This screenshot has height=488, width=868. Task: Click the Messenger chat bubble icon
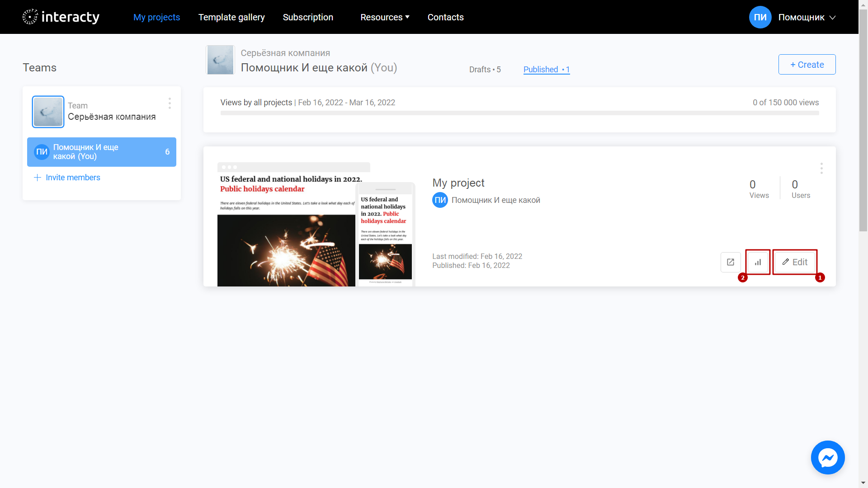827,458
